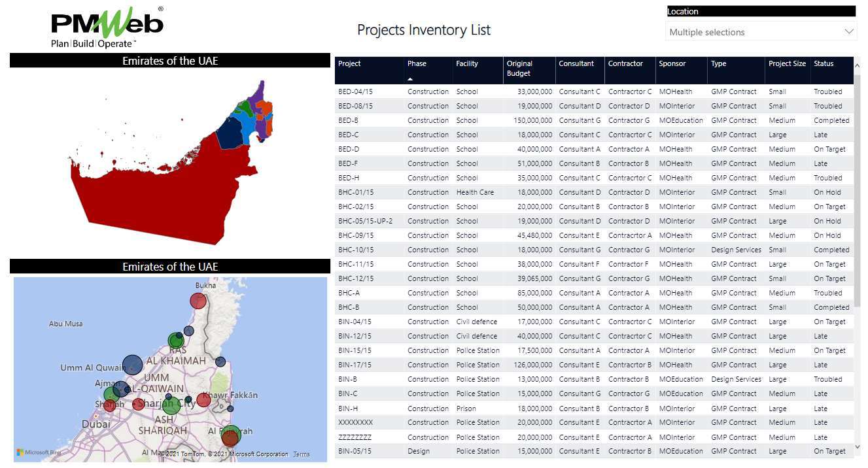Select the red bubble beside Khawr Fakkan
The image size is (868, 468).
coord(203,400)
